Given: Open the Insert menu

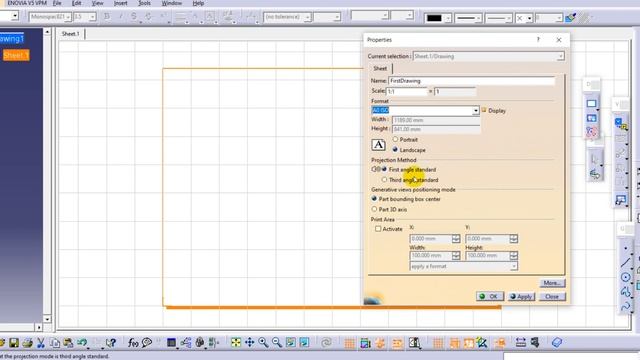Looking at the screenshot, I should [x=120, y=3].
